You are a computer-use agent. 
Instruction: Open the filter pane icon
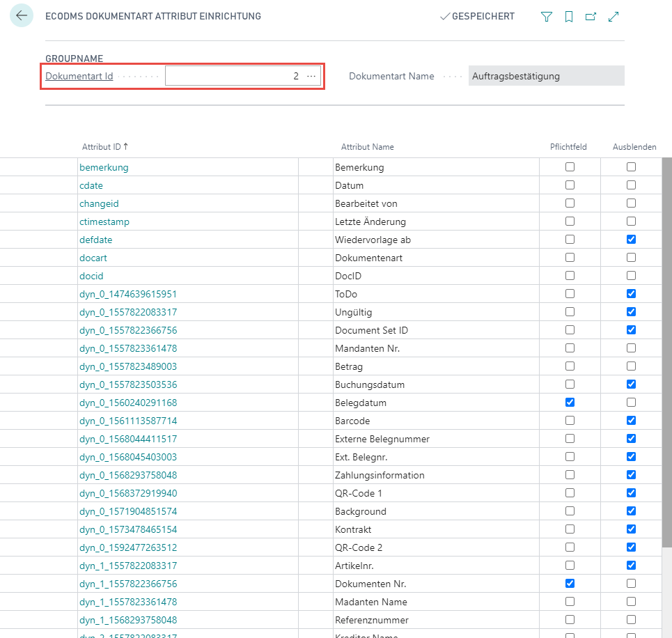(547, 17)
